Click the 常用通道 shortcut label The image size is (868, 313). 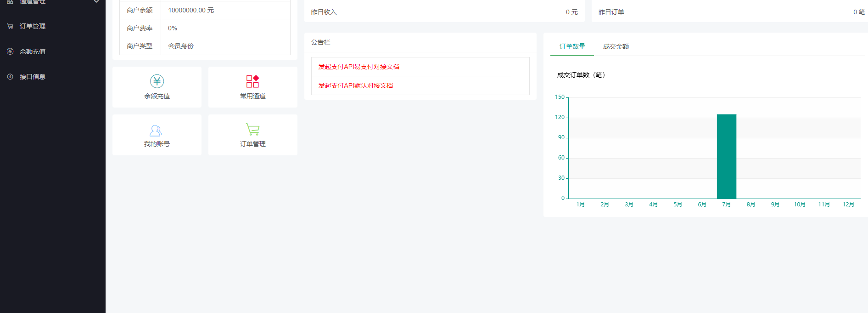[x=252, y=96]
